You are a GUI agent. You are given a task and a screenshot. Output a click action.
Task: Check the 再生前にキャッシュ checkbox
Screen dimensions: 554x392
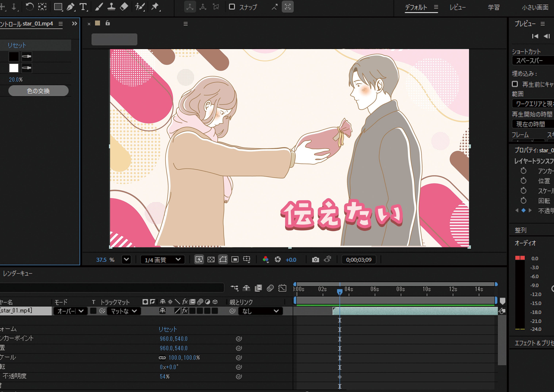pyautogui.click(x=515, y=84)
